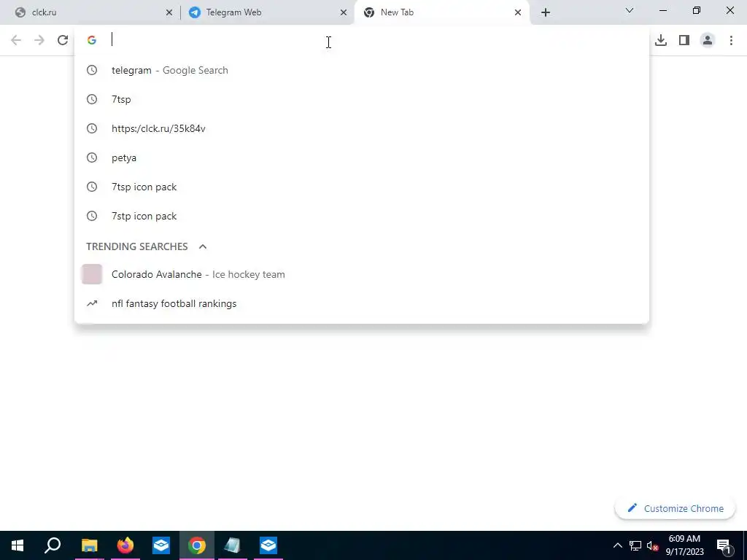Viewport: 747px width, 560px height.
Task: Select the '7stp icon pack' suggestion
Action: (362, 216)
